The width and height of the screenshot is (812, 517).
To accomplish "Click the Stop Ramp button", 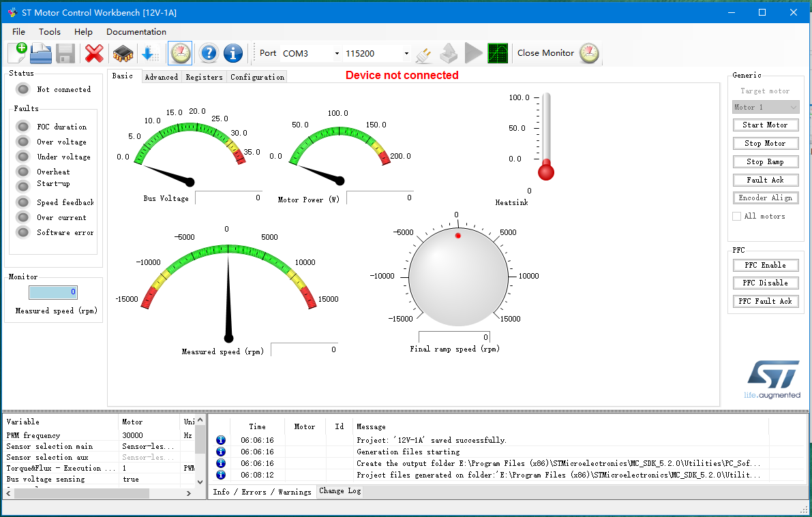I will [x=766, y=161].
